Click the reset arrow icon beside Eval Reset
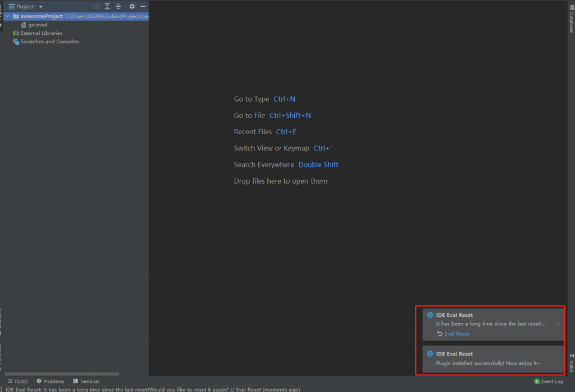 439,334
